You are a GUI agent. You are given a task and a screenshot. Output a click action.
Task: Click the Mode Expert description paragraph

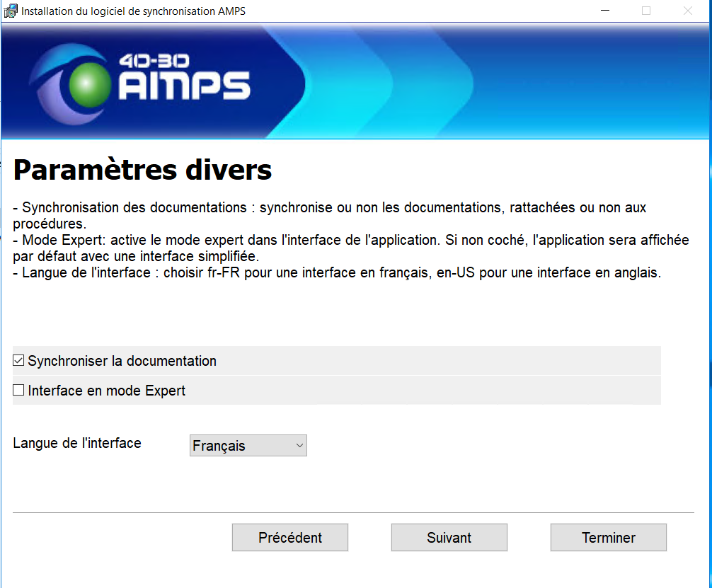tap(350, 248)
